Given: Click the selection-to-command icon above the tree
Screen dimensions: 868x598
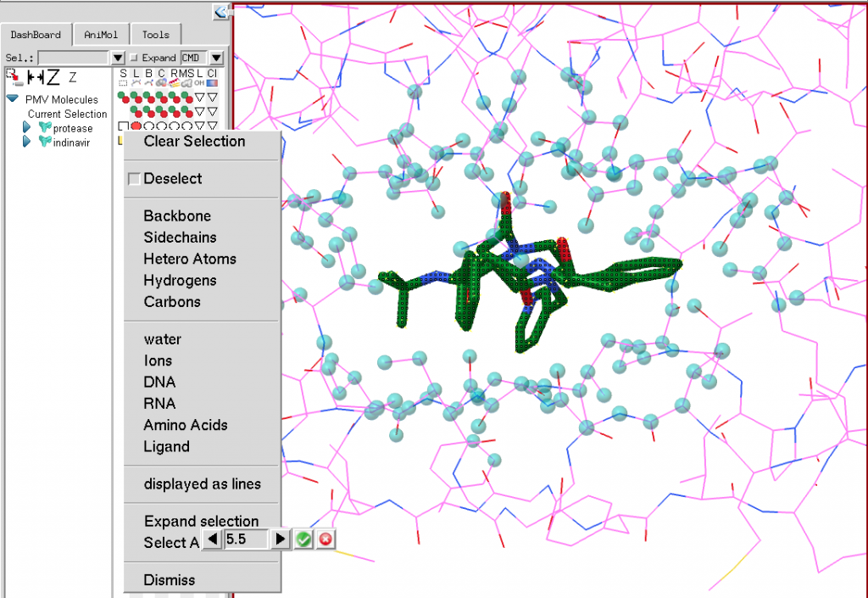Looking at the screenshot, I should point(15,77).
